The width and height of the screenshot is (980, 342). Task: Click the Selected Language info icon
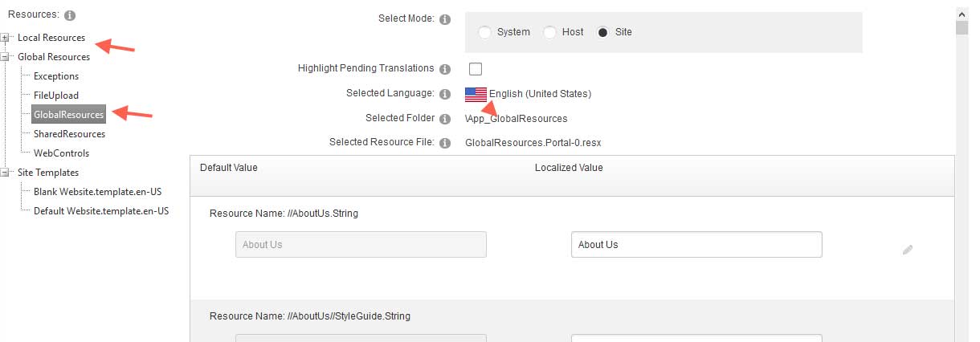click(446, 94)
